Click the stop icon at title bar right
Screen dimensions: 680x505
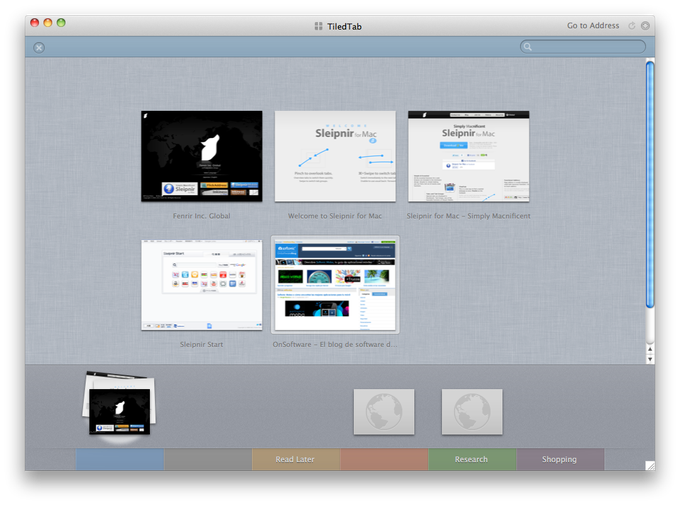click(645, 26)
